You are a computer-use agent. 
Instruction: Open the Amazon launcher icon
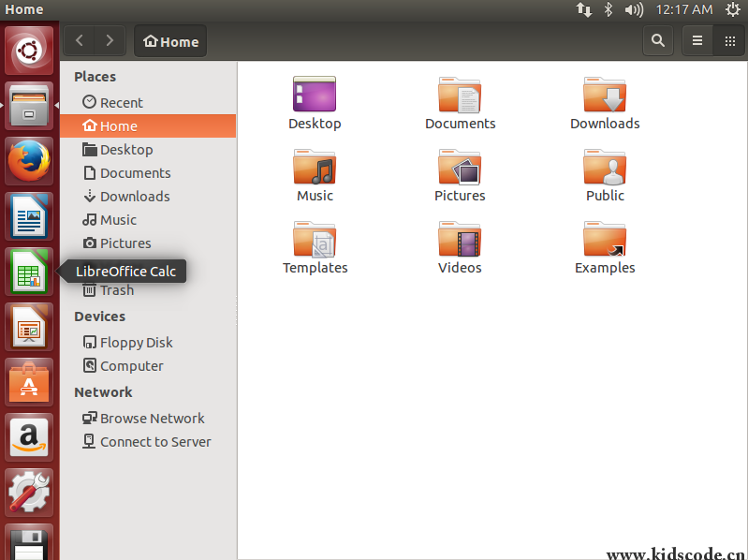pyautogui.click(x=29, y=437)
